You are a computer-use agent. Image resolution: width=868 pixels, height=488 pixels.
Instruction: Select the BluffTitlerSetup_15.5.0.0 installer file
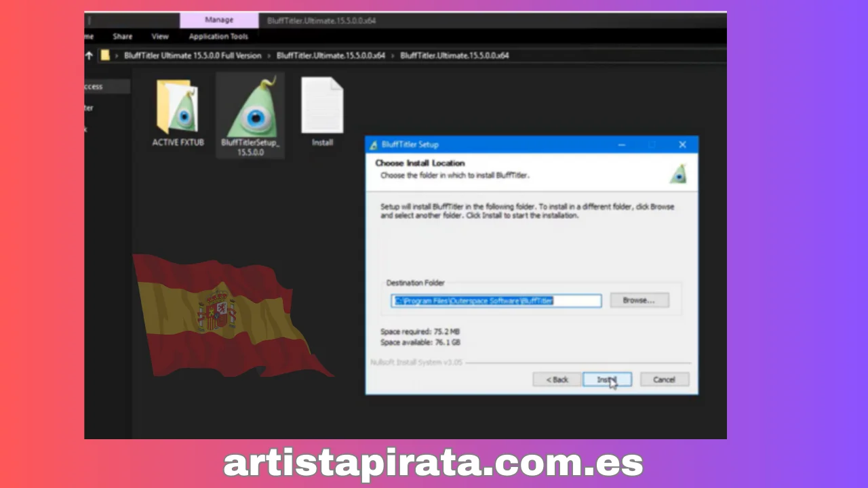click(x=250, y=116)
